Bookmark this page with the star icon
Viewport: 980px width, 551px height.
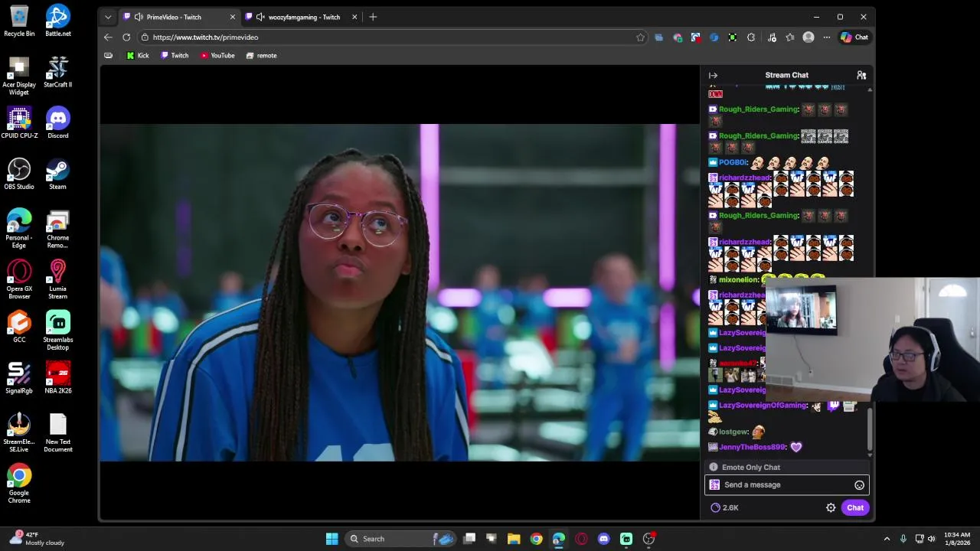point(640,37)
